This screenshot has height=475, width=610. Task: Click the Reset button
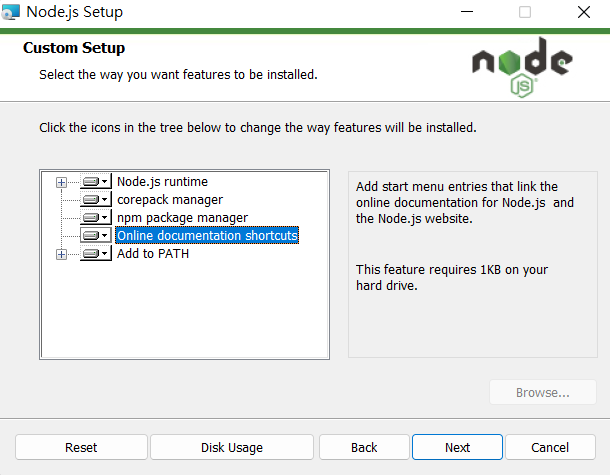(x=81, y=447)
